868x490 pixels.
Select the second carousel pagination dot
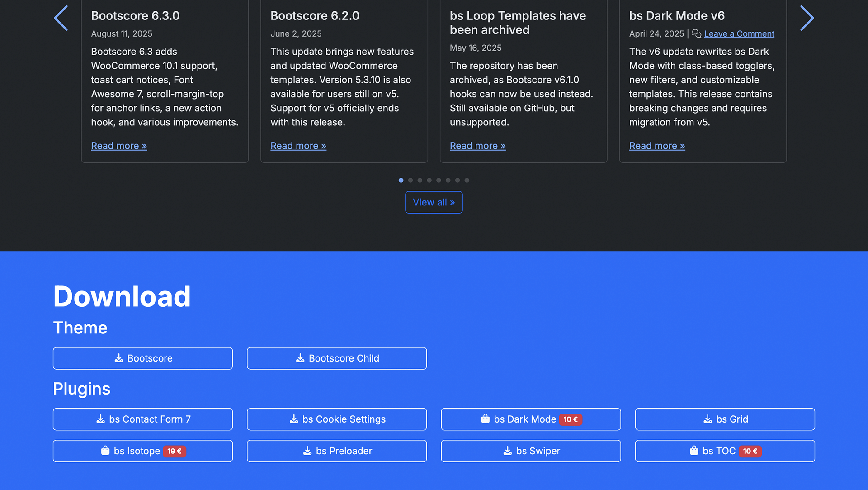pyautogui.click(x=410, y=180)
